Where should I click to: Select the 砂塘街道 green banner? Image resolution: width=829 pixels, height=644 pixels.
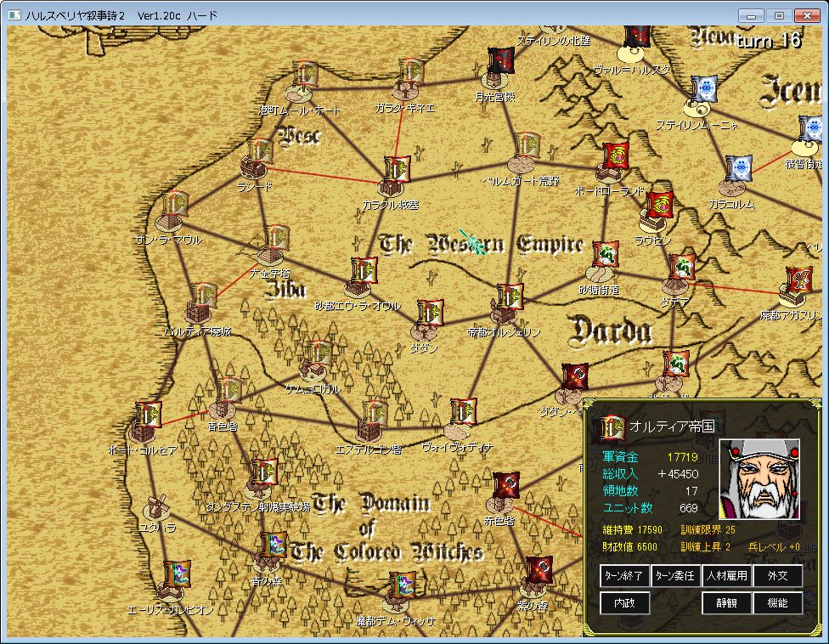[x=606, y=256]
